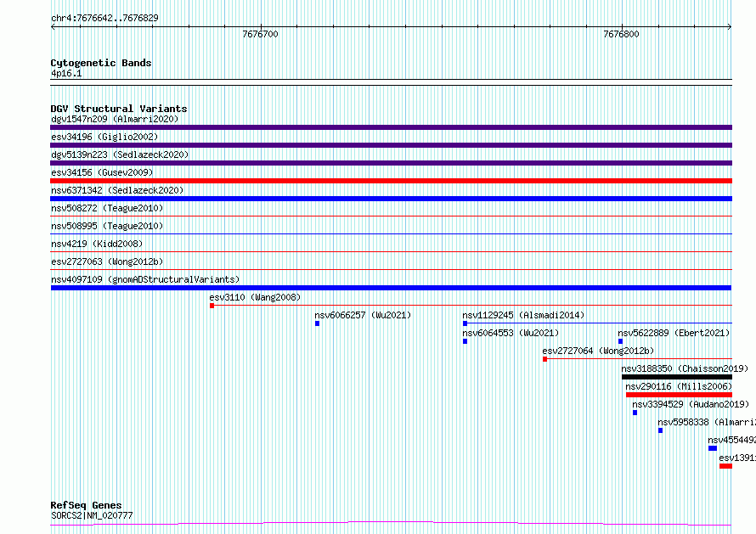Image resolution: width=756 pixels, height=534 pixels.
Task: Click the dgv5139n223 (Sedlazeck2020) label
Action: [120, 155]
